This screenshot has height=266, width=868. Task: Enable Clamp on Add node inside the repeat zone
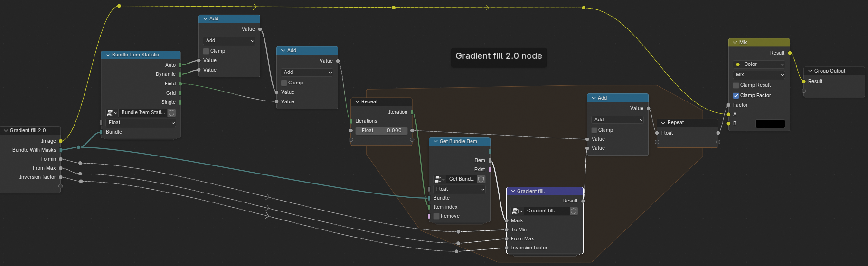(x=594, y=130)
